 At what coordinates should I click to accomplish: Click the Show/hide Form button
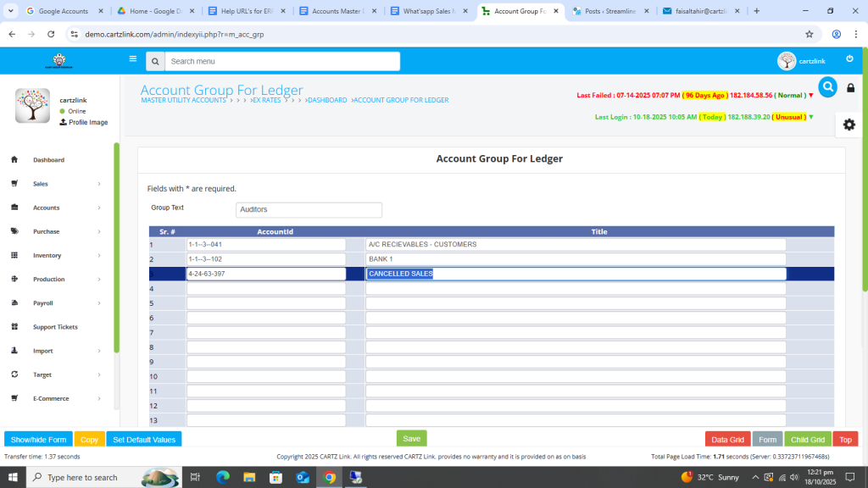(x=38, y=440)
